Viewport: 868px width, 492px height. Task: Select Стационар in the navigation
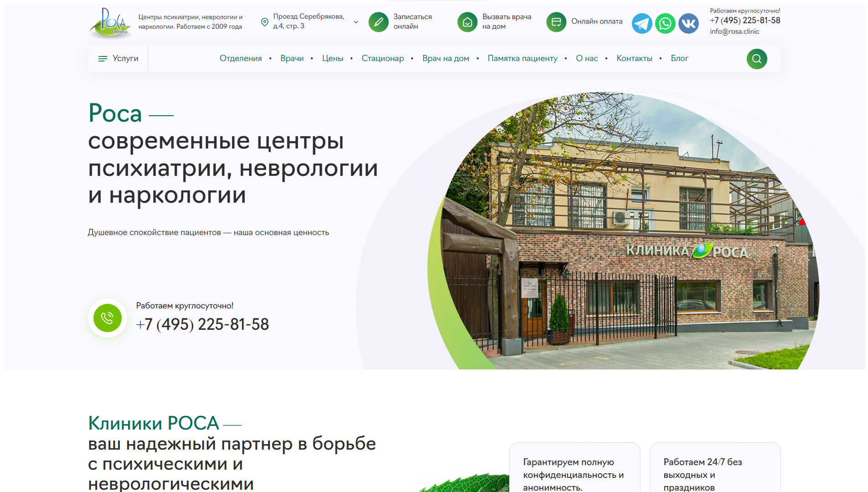point(383,58)
